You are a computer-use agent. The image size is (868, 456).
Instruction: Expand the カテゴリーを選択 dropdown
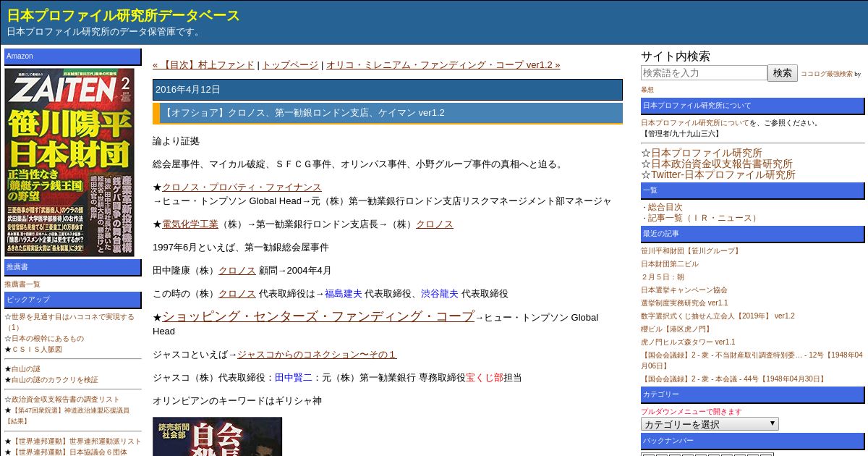point(710,424)
